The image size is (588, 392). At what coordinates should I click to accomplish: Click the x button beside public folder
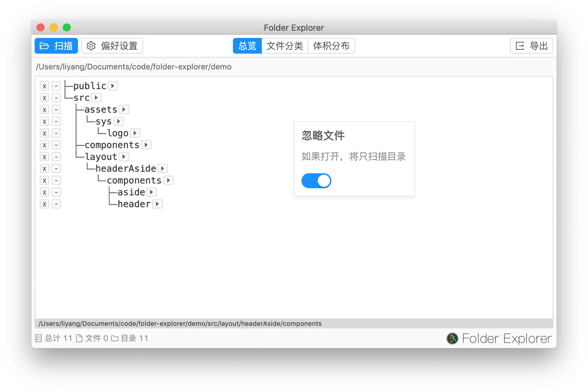pos(44,86)
